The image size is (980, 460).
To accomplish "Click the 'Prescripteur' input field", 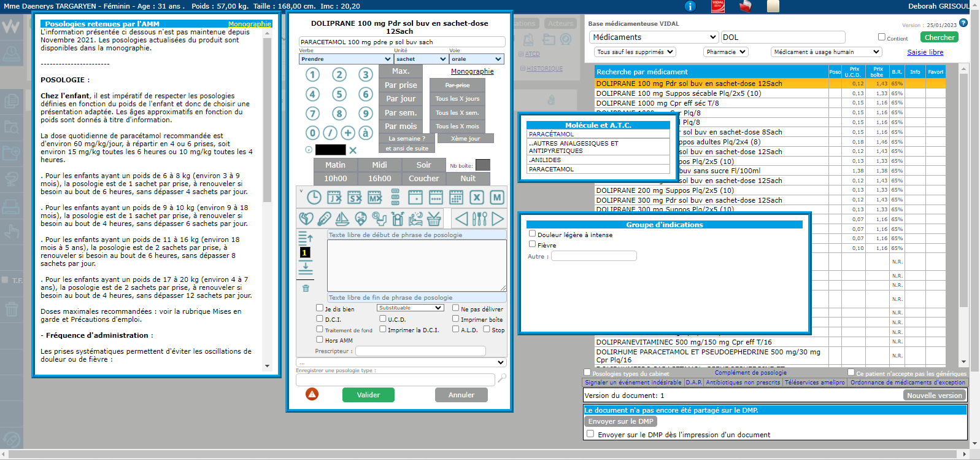I will pyautogui.click(x=420, y=351).
